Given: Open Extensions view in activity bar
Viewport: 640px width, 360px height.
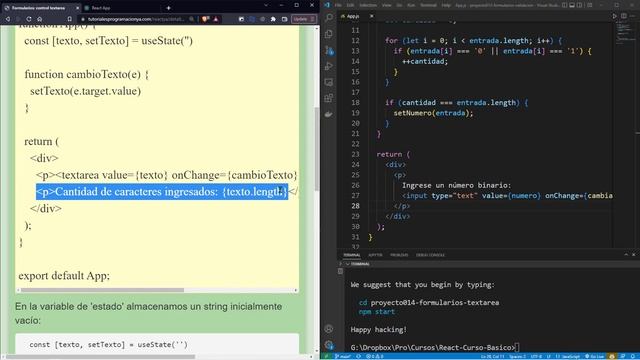Looking at the screenshot, I should click(x=329, y=98).
